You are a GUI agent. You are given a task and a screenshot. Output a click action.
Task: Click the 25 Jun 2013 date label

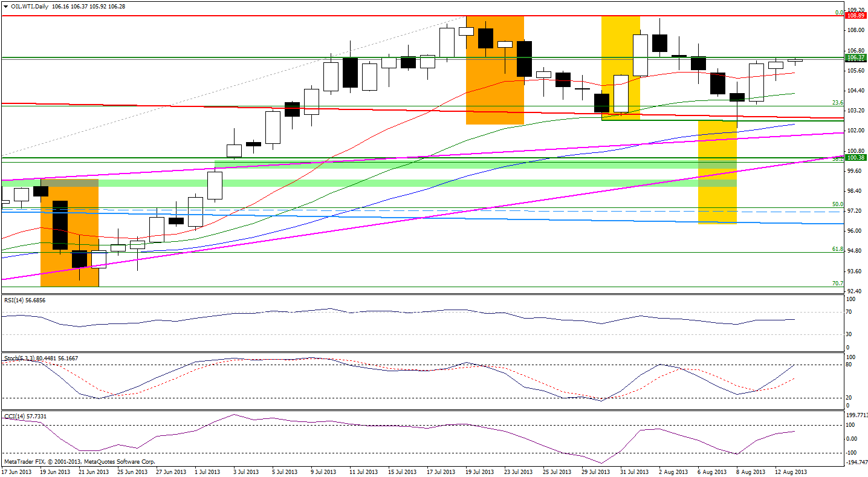tap(133, 472)
